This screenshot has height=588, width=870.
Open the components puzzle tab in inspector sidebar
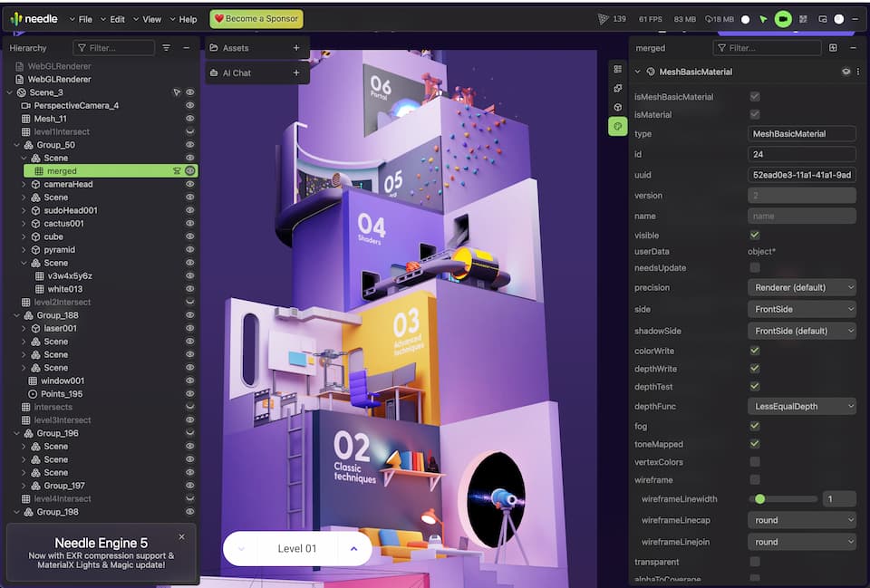tap(617, 88)
